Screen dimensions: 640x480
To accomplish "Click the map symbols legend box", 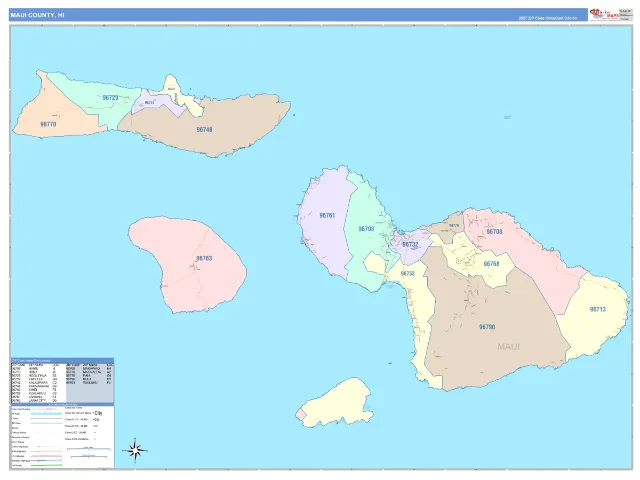I will [62, 436].
